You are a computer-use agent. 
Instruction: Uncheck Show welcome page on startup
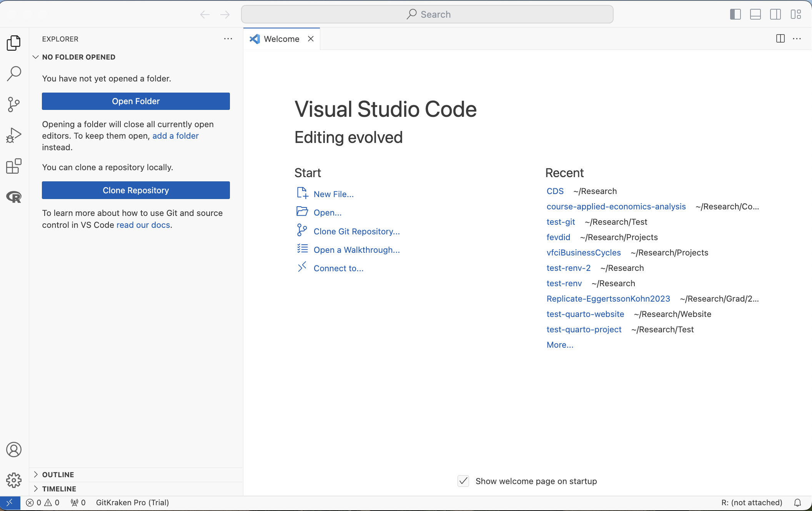pos(463,481)
